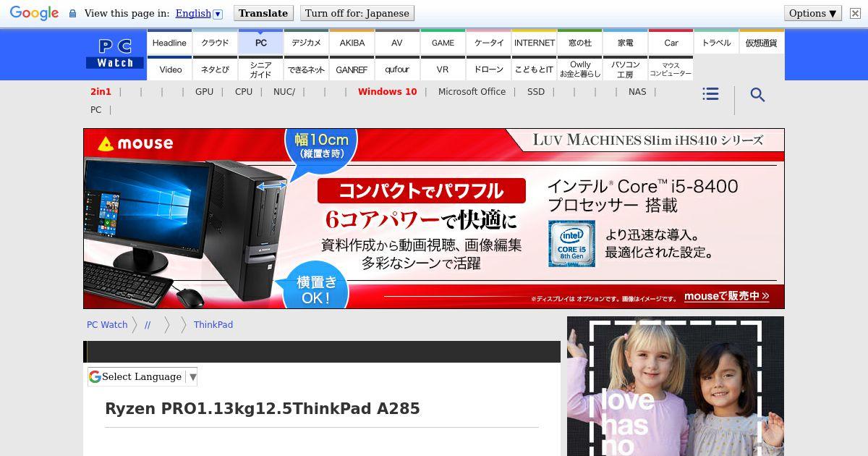Open the 家電 tab
The height and width of the screenshot is (456, 868).
(x=625, y=42)
